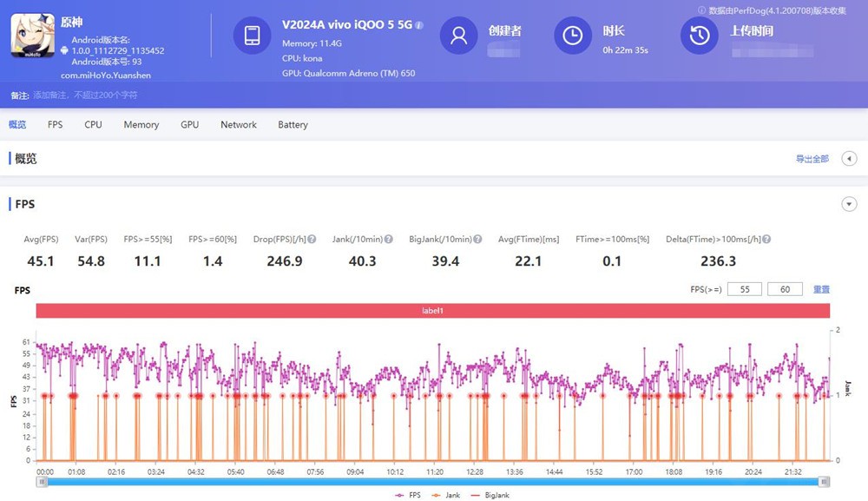Click the BigJank value 39.4
The image size is (868, 501).
click(x=445, y=261)
